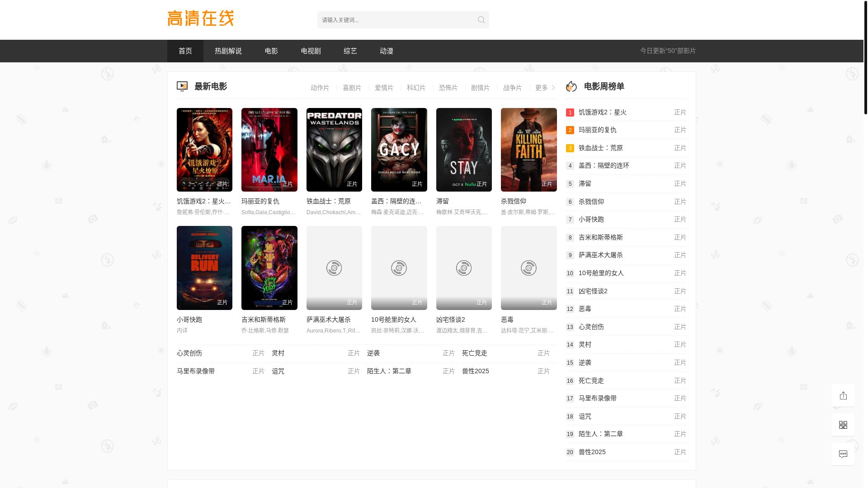Open the 电影 navigation tab

[x=271, y=51]
